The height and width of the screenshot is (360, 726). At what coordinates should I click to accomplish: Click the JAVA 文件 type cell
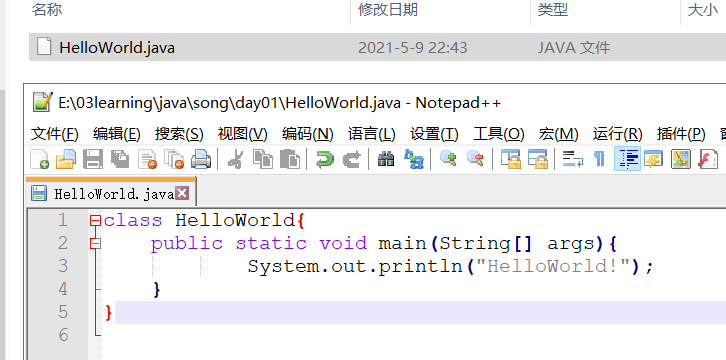click(574, 47)
